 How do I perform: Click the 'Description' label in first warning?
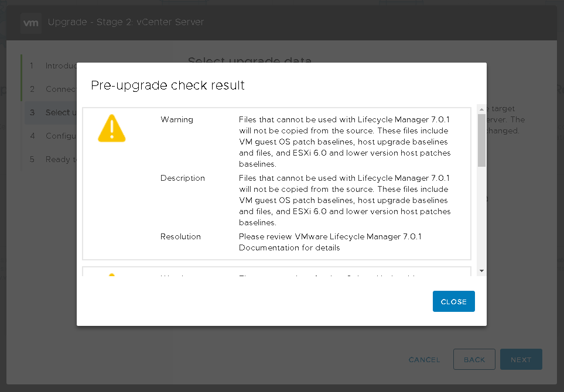click(183, 178)
